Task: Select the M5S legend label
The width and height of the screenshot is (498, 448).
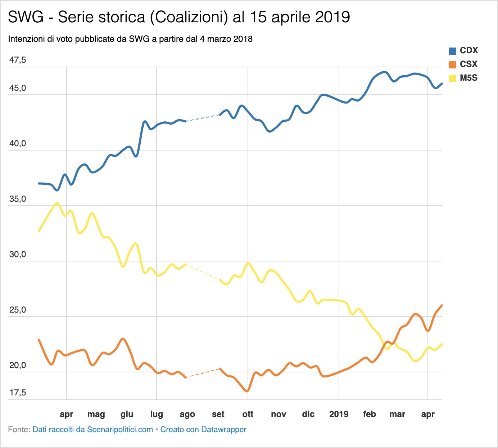Action: click(468, 78)
